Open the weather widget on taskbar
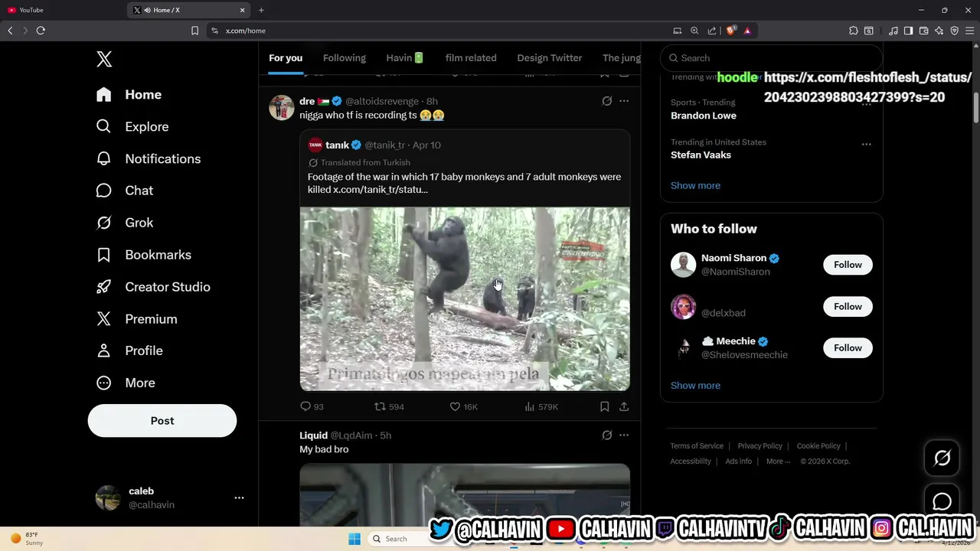 [x=28, y=539]
